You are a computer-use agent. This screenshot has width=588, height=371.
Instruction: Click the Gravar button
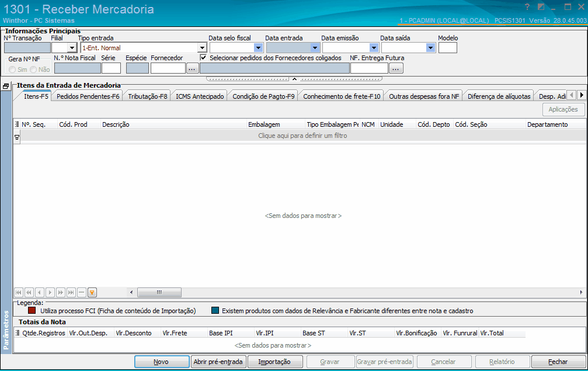pos(330,362)
